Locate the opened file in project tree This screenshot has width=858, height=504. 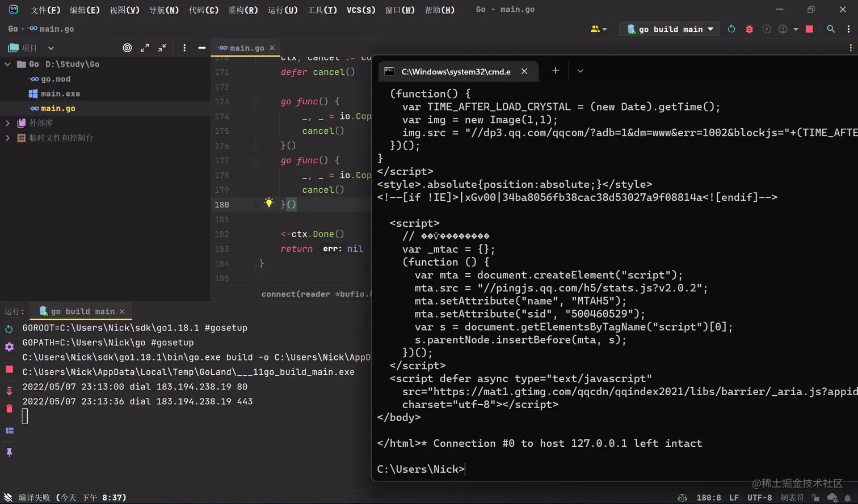(127, 48)
